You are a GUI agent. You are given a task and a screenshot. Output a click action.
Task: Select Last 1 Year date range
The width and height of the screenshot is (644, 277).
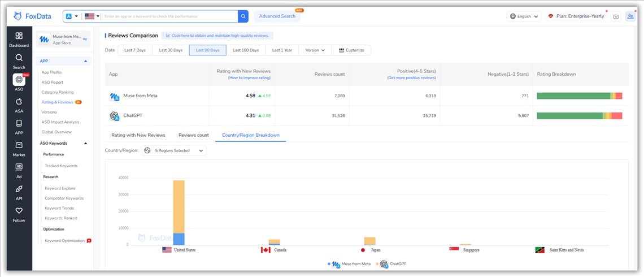coord(282,50)
